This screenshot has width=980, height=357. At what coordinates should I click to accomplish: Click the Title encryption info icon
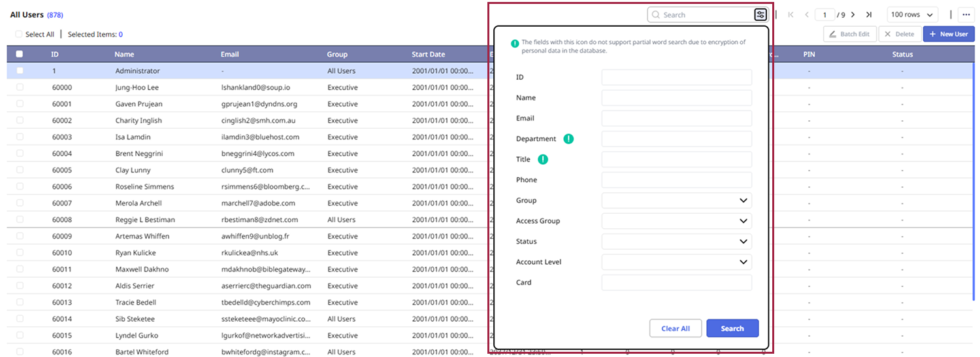tap(542, 160)
